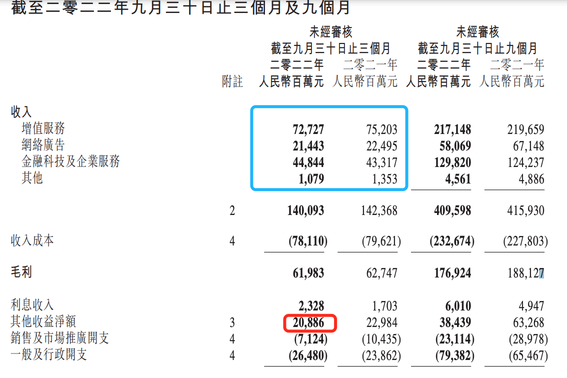This screenshot has width=567, height=378.
Task: Select gross profit 61,983
Action: tap(308, 273)
